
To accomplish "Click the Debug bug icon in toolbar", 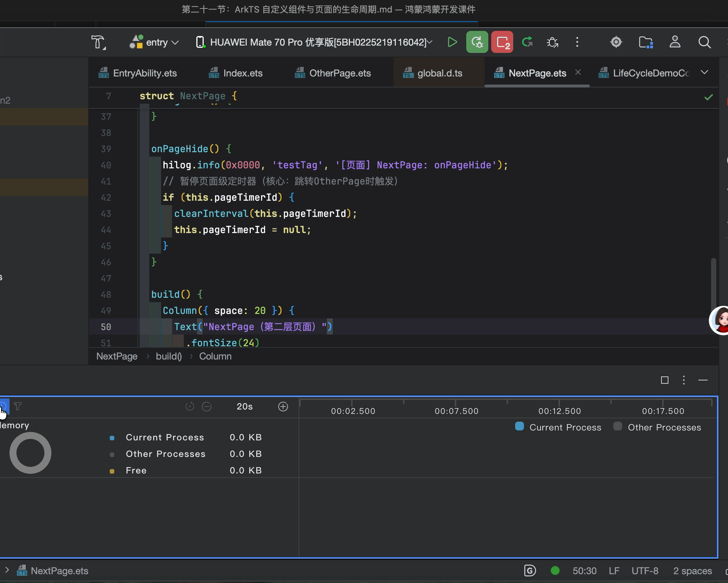I will click(x=552, y=42).
